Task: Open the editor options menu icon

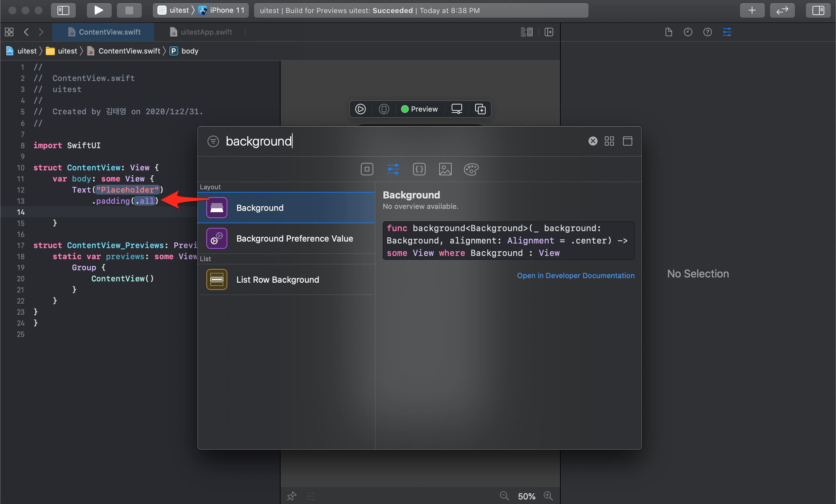Action: click(x=526, y=32)
